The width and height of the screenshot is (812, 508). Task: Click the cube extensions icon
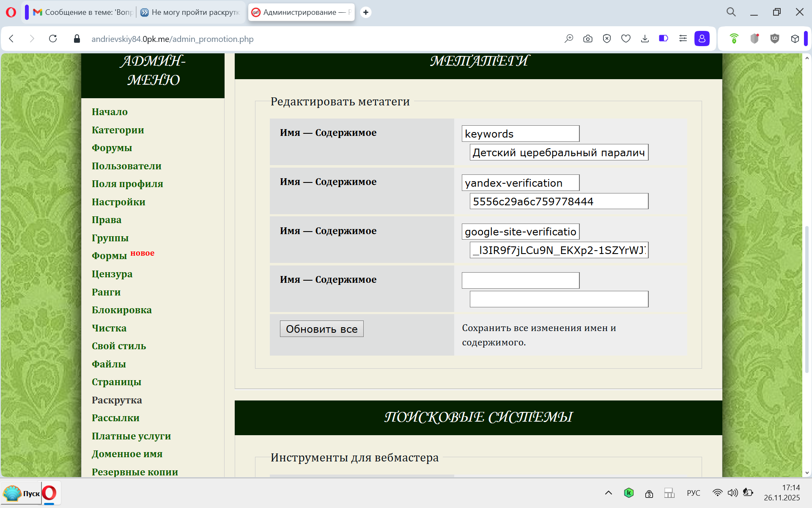click(795, 39)
